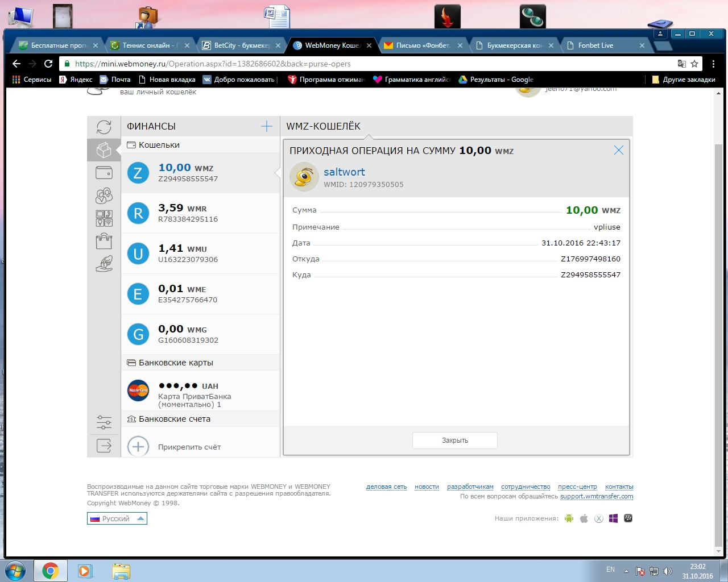Expand Кошельки section header
The height and width of the screenshot is (582, 728).
pyautogui.click(x=201, y=145)
